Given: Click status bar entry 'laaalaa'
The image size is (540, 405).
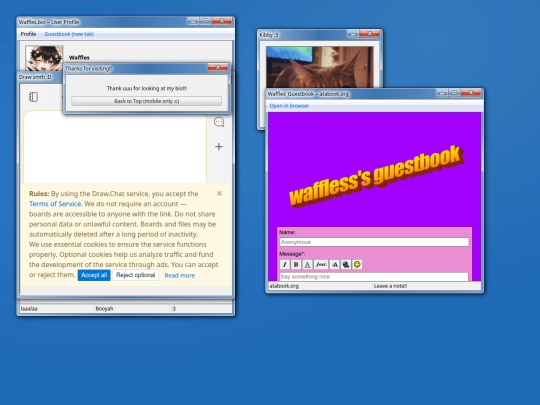Looking at the screenshot, I should click(29, 309).
